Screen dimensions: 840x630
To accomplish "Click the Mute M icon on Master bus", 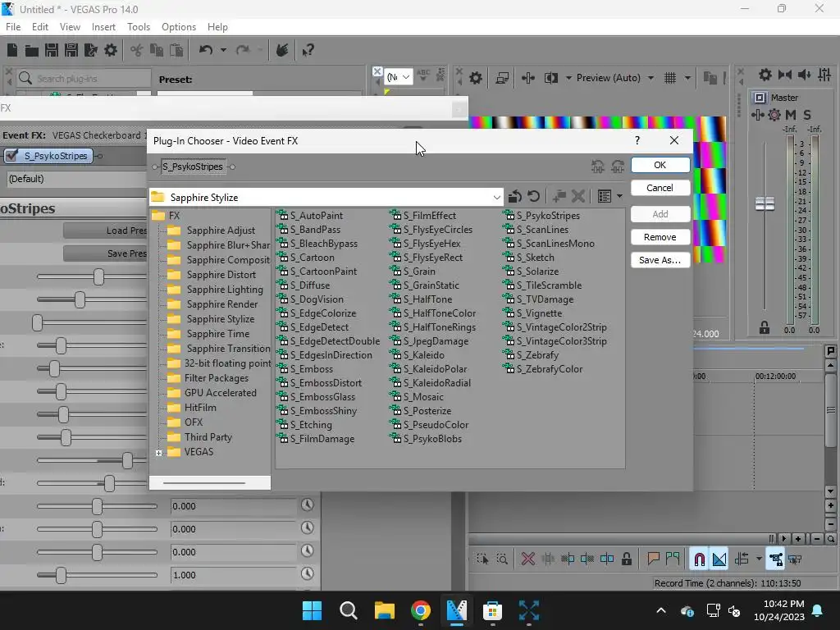I will point(790,115).
